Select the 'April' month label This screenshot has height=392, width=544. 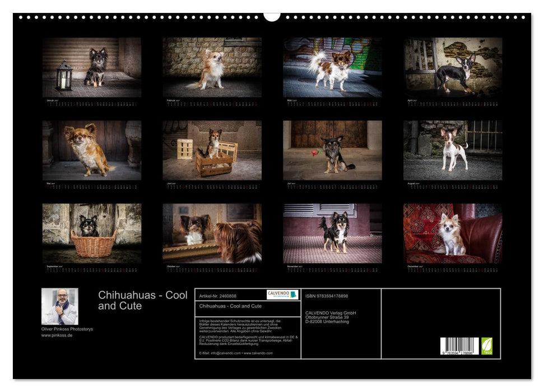[410, 101]
